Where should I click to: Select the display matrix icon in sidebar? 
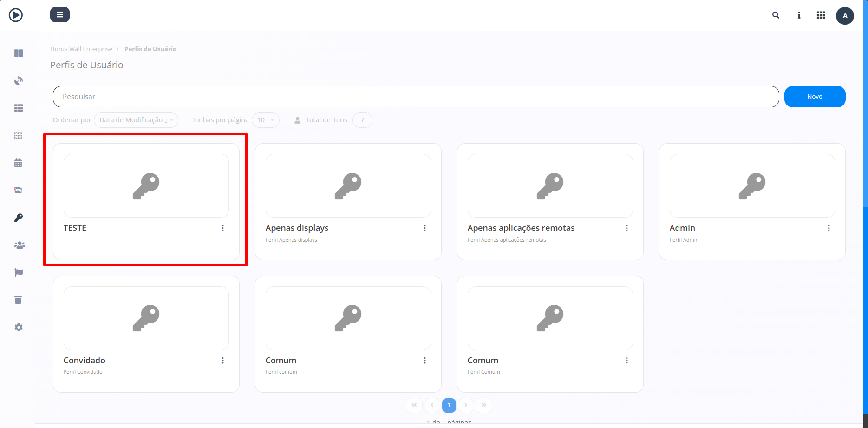[x=19, y=135]
